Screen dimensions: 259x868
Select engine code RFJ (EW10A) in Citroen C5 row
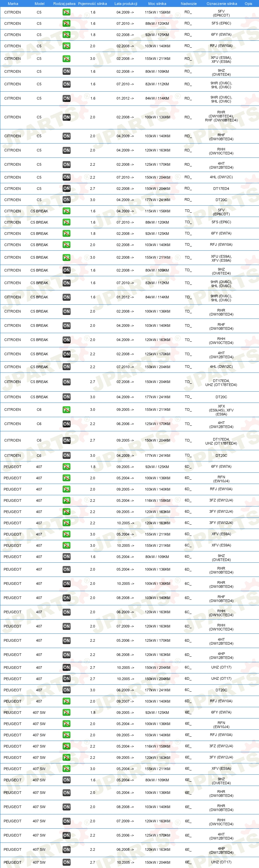(221, 46)
